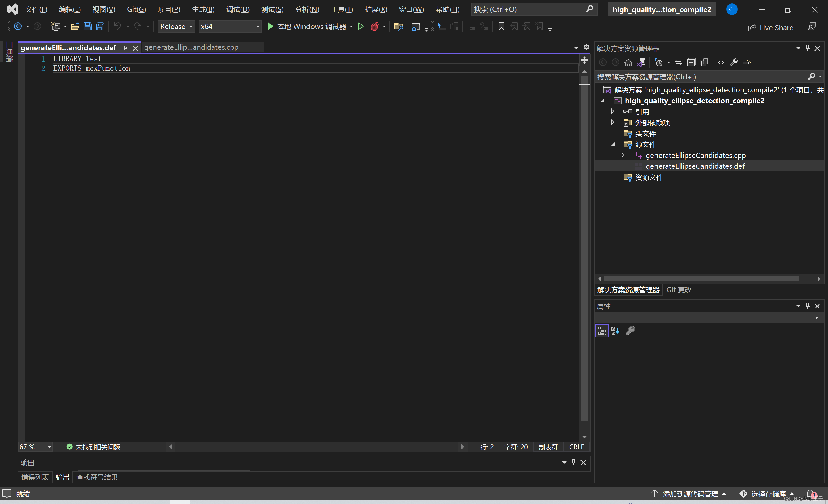The width and height of the screenshot is (828, 504).
Task: Click the Save All toolbar icon
Action: click(x=100, y=26)
